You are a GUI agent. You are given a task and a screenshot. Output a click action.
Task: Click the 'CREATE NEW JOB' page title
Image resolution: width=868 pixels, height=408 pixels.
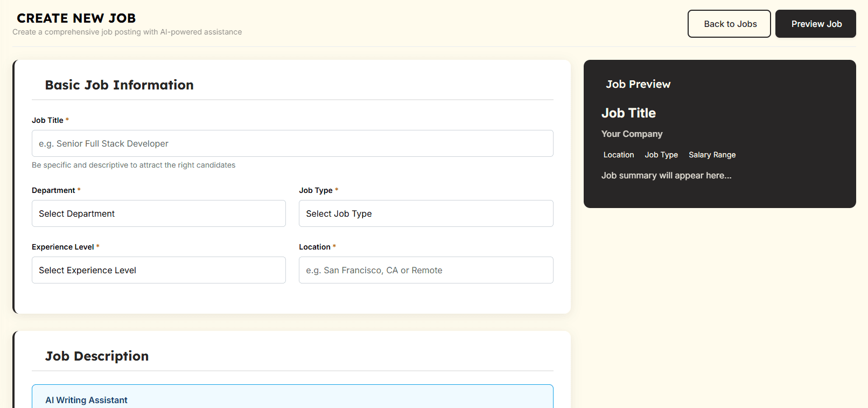76,18
